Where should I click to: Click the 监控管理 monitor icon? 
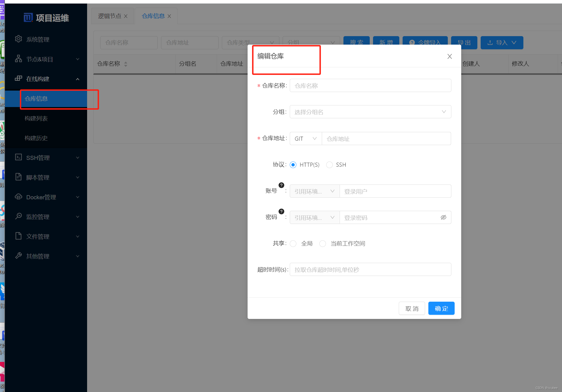[x=18, y=216]
